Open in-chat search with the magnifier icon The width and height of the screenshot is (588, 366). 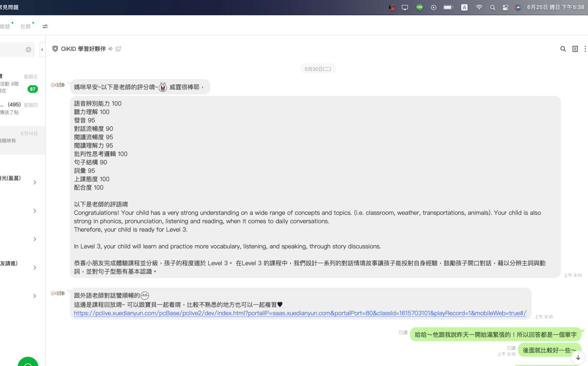click(x=563, y=49)
